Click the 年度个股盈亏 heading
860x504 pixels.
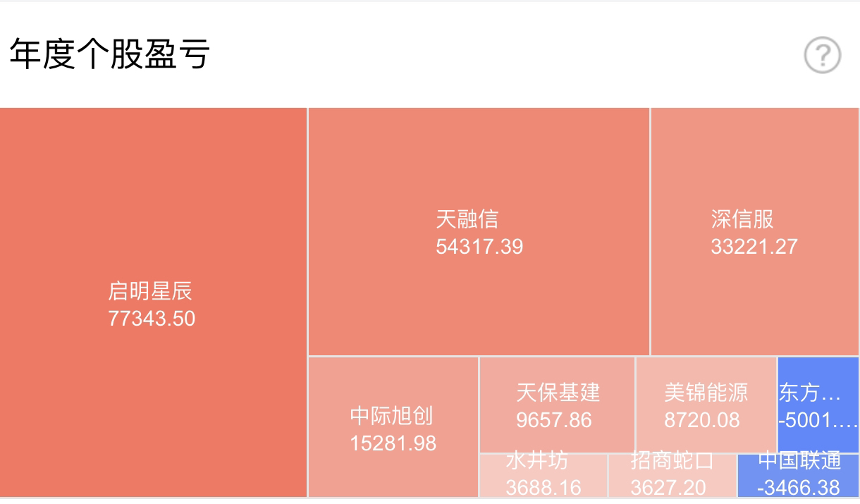coord(109,54)
